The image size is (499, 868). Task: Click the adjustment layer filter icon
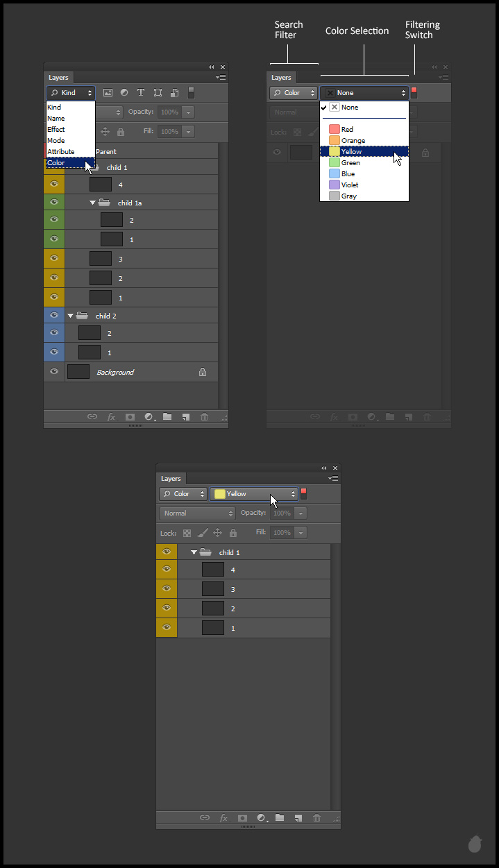124,93
